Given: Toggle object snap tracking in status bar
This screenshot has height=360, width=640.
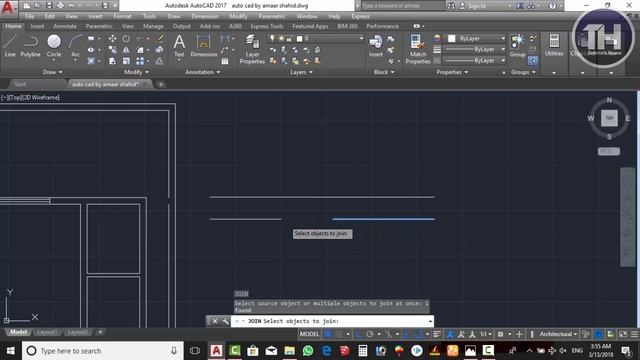Looking at the screenshot, I should (406, 334).
